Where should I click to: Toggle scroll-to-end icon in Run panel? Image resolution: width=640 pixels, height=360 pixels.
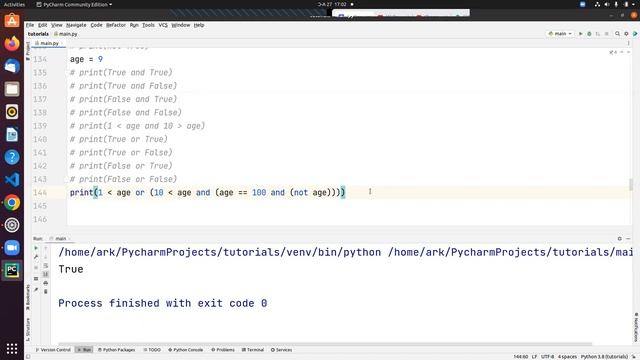(x=46, y=274)
